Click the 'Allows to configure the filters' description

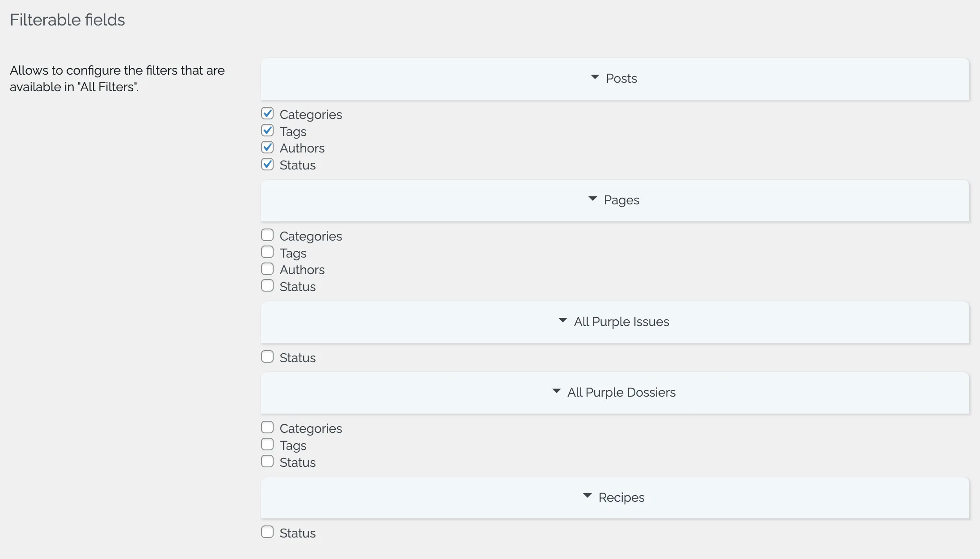tap(117, 79)
